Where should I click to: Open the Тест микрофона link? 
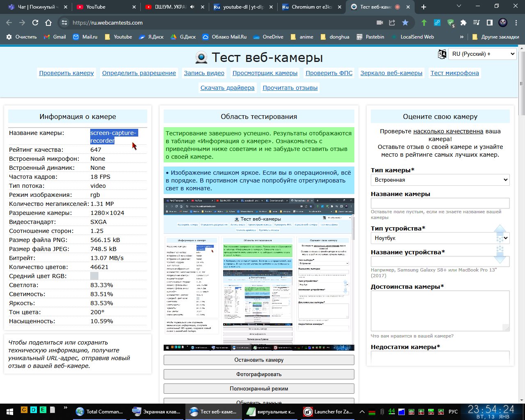click(x=454, y=73)
